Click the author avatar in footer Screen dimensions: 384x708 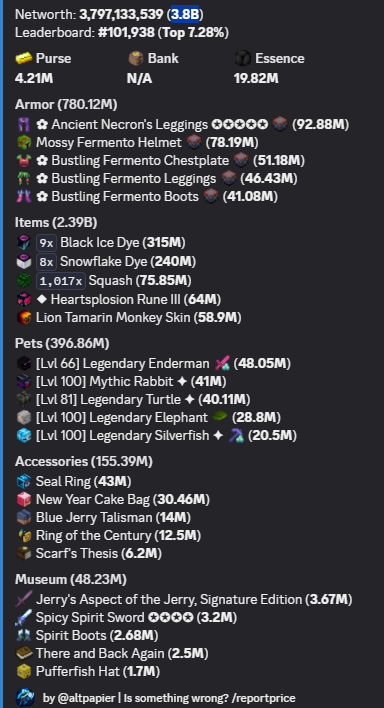(x=25, y=698)
